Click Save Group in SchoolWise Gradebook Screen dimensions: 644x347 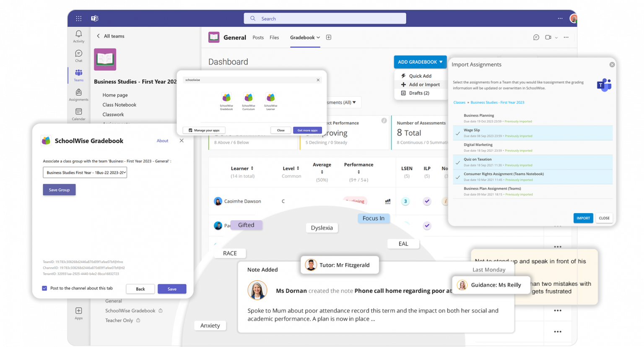59,190
